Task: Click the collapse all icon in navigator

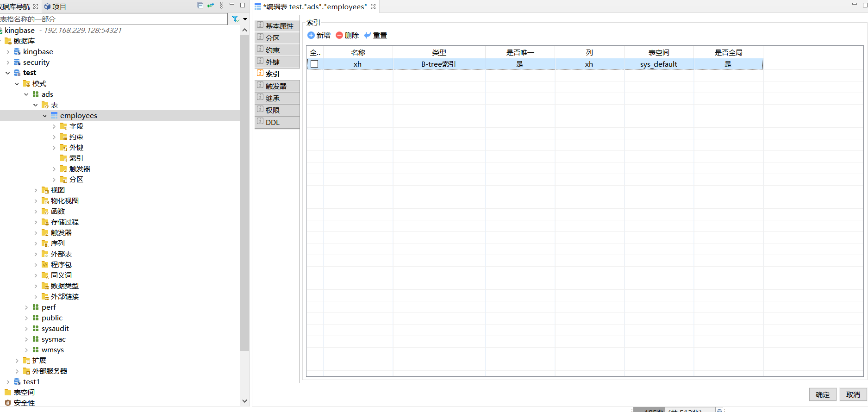Action: coord(200,6)
